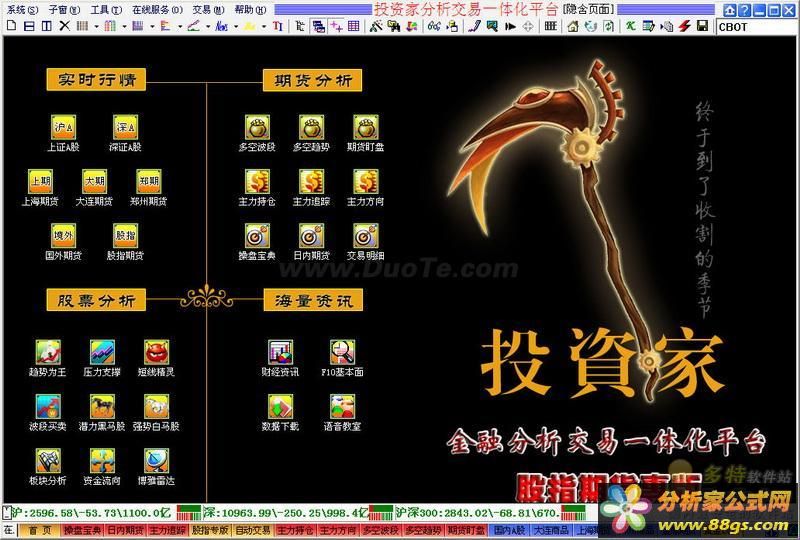Open the 财经资讯 news icon
The width and height of the screenshot is (800, 540).
click(281, 352)
